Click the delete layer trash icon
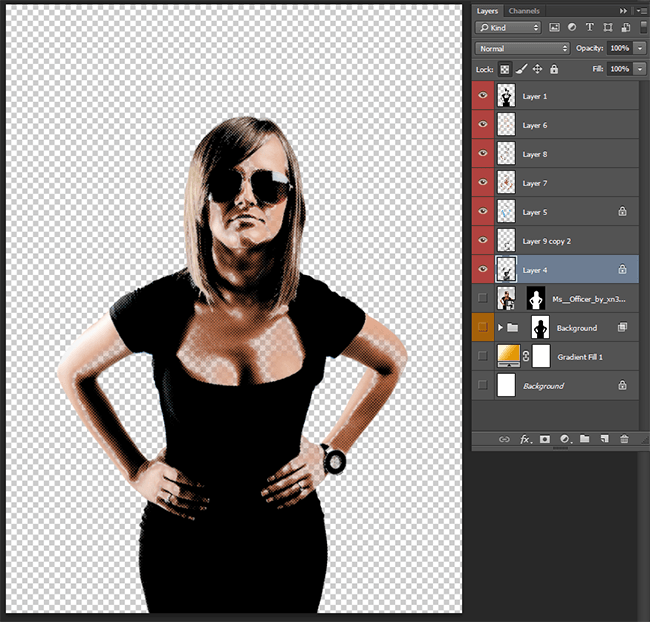This screenshot has width=650, height=622. 624,439
